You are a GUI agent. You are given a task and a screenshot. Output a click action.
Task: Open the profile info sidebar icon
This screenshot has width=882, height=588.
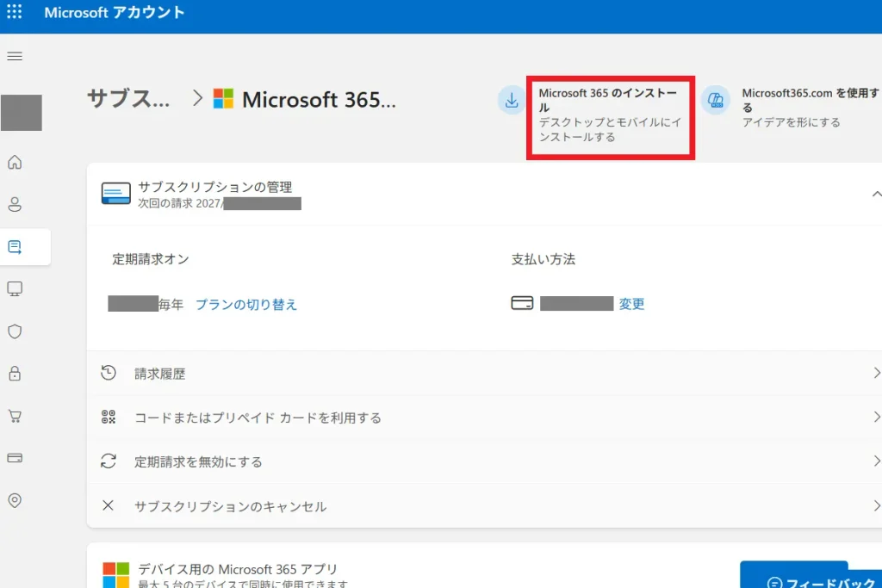pos(15,204)
